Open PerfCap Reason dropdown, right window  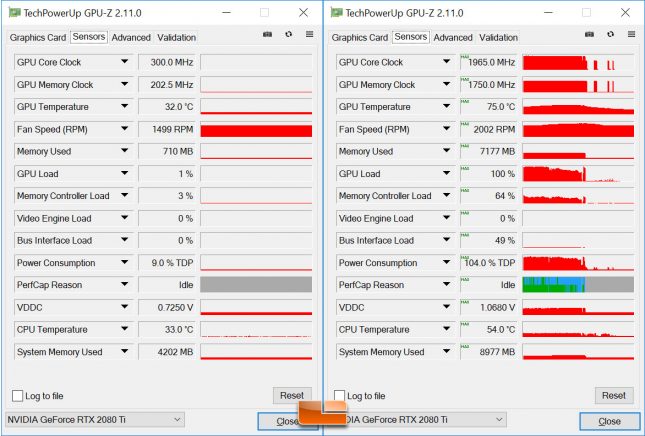(x=446, y=285)
